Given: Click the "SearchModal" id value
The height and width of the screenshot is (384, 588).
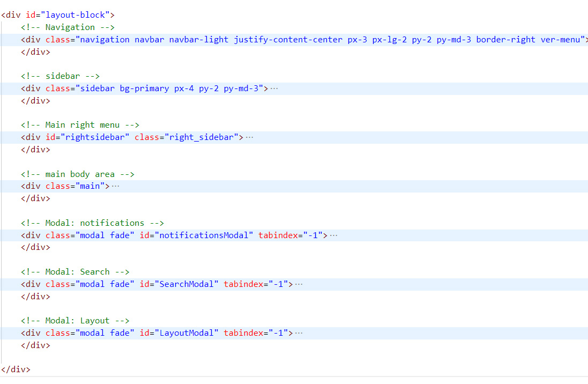Looking at the screenshot, I should click(189, 284).
